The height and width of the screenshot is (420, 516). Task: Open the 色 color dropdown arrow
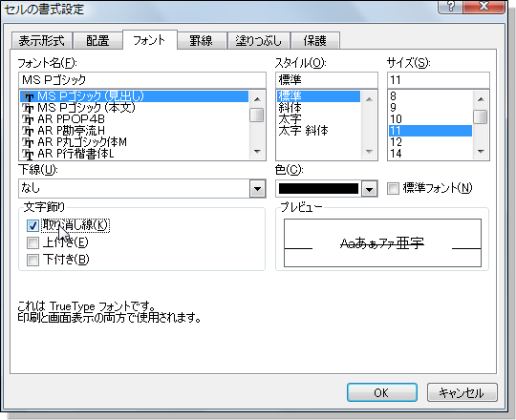pyautogui.click(x=369, y=189)
